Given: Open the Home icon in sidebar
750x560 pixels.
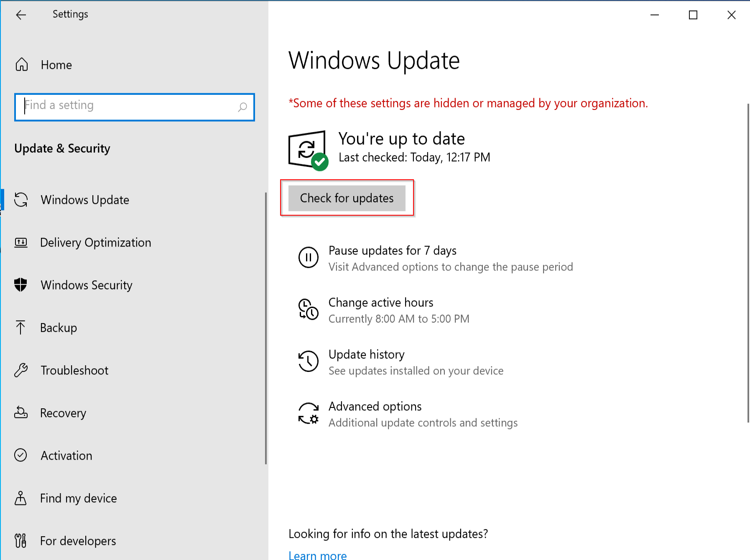Looking at the screenshot, I should [x=22, y=64].
